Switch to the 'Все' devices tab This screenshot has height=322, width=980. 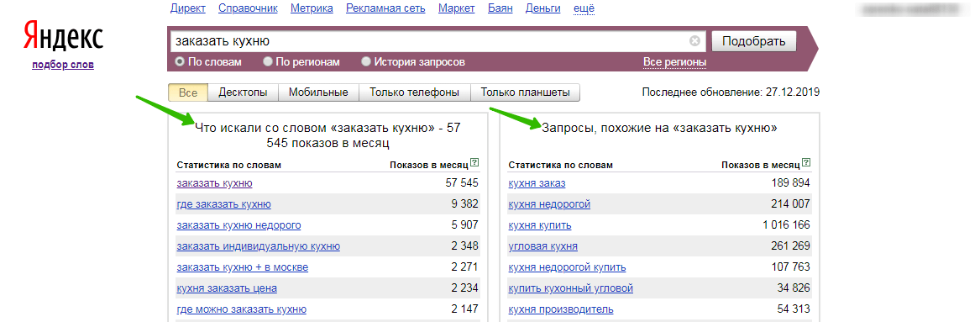coord(188,92)
